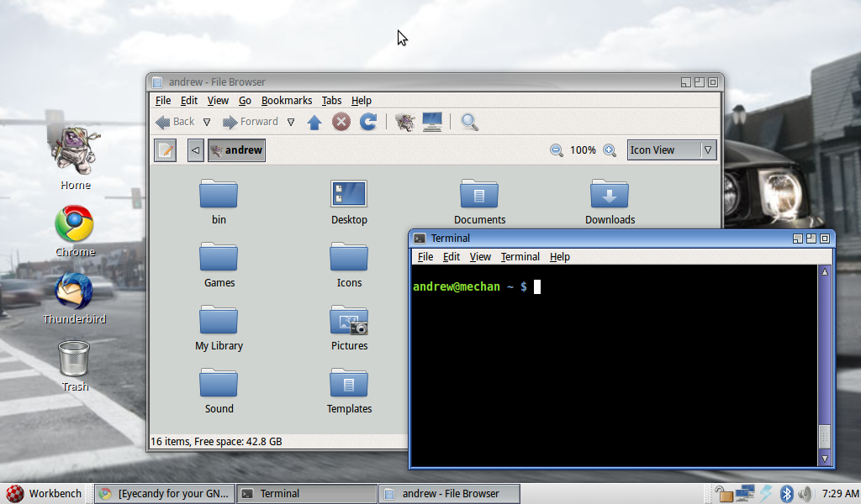Image resolution: width=861 pixels, height=504 pixels.
Task: Open the Trash desktop icon
Action: tap(75, 365)
